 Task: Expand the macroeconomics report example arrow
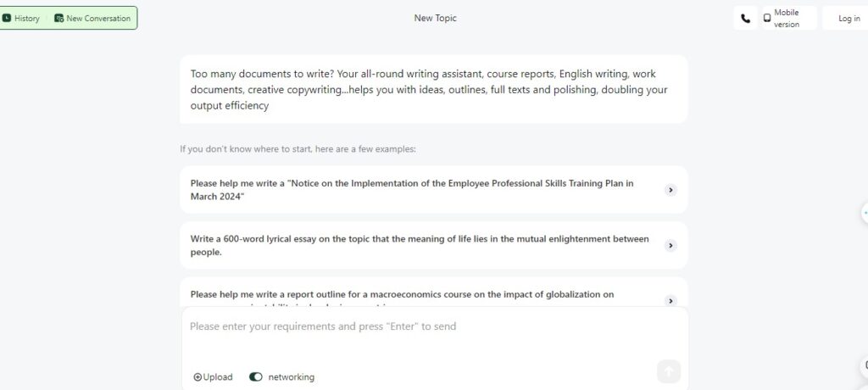tap(670, 301)
